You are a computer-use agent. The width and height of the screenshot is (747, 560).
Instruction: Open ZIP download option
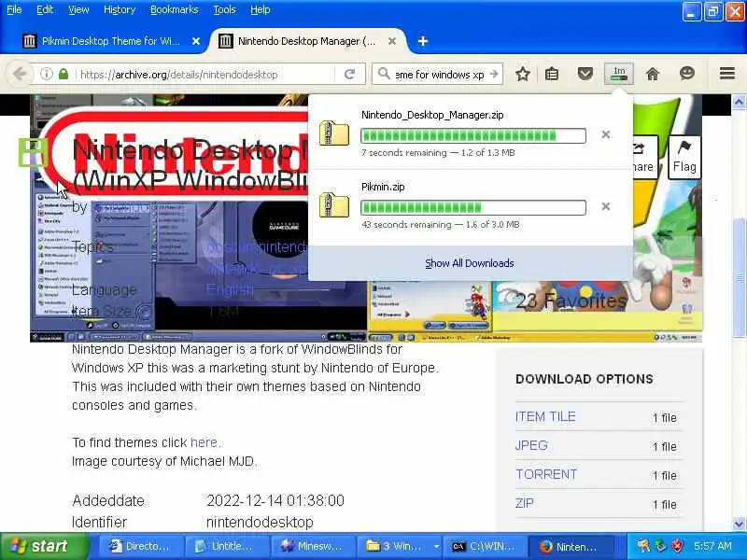[524, 503]
